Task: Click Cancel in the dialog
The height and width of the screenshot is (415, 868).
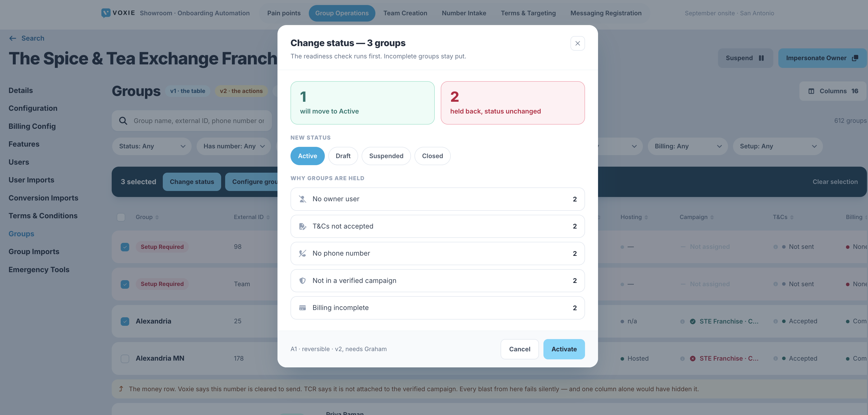Action: point(519,349)
